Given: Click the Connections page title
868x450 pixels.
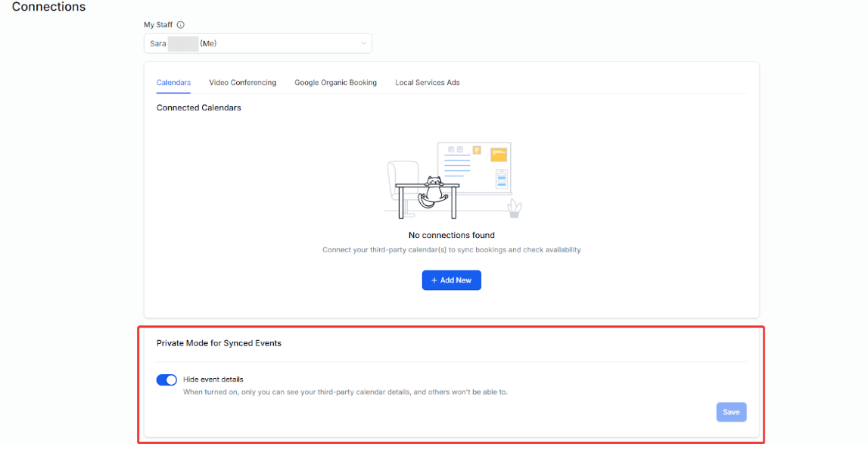Looking at the screenshot, I should click(x=48, y=7).
